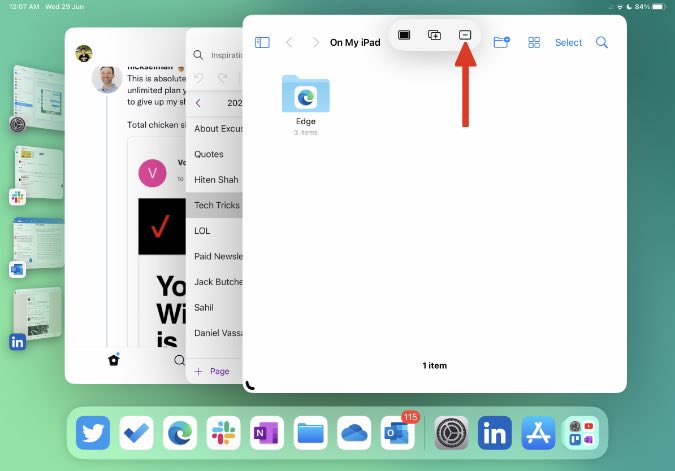The image size is (675, 471).
Task: Open OneNote from the dock
Action: pos(267,433)
